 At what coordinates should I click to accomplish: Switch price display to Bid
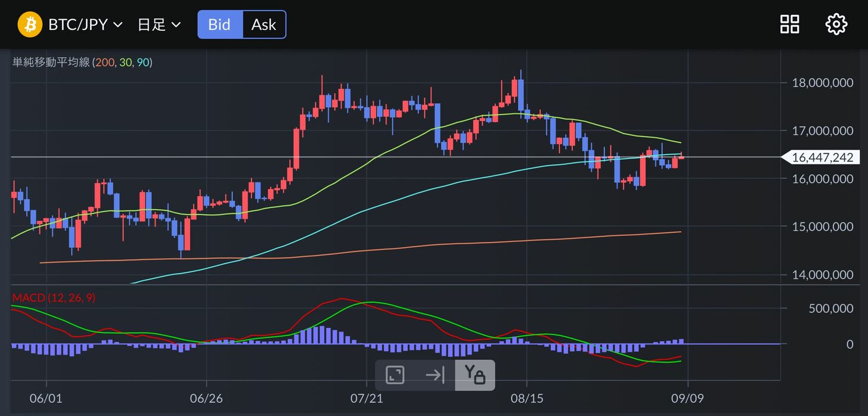coord(220,24)
